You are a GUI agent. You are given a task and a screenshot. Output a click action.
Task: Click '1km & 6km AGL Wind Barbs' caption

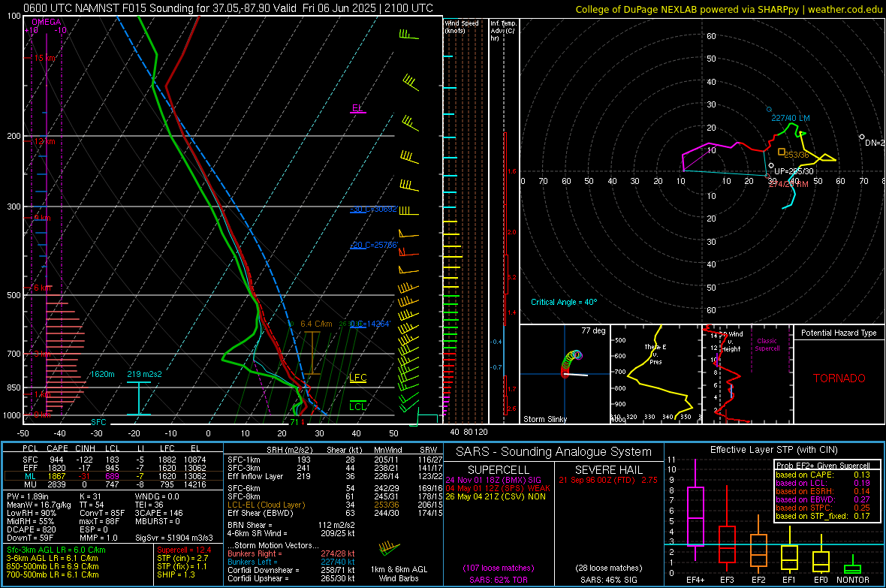pyautogui.click(x=399, y=574)
